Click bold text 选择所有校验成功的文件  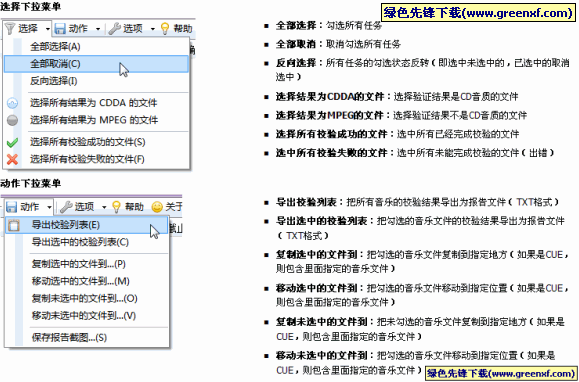click(x=332, y=134)
